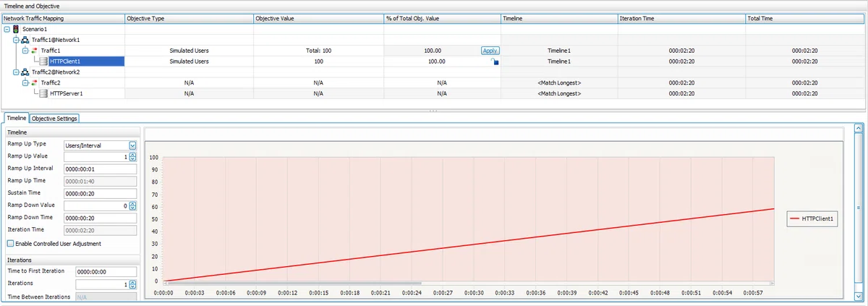
Task: Click the Scenario1 traffic light icon
Action: click(x=16, y=29)
